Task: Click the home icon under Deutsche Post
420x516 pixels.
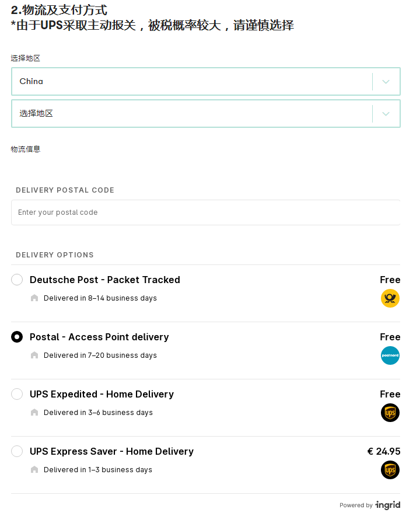Action: tap(34, 298)
